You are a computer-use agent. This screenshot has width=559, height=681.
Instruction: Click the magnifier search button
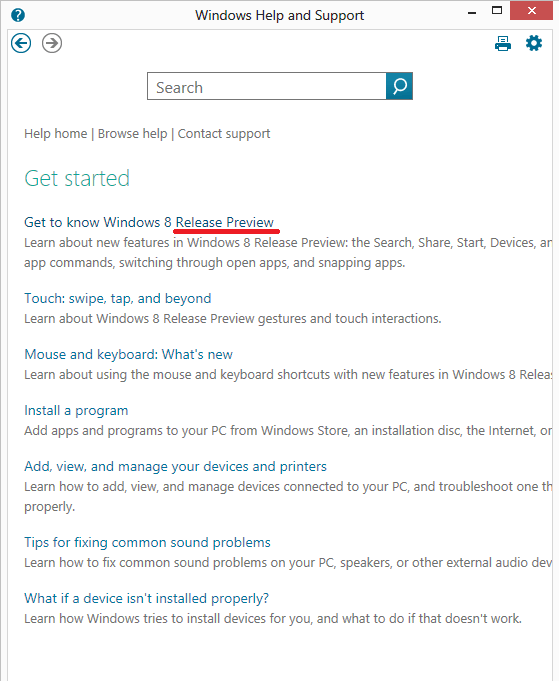pyautogui.click(x=399, y=86)
